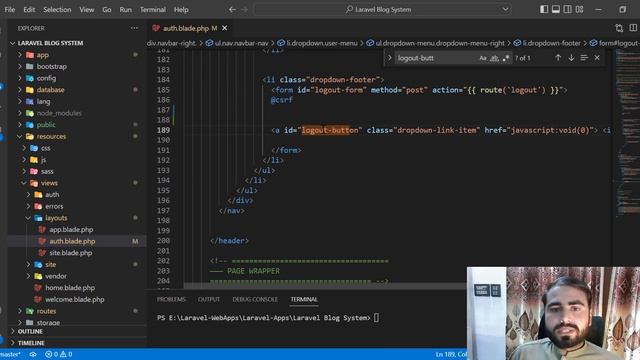Select auth.blade.php editor tab
Viewport: 640px width, 360px height.
point(190,28)
